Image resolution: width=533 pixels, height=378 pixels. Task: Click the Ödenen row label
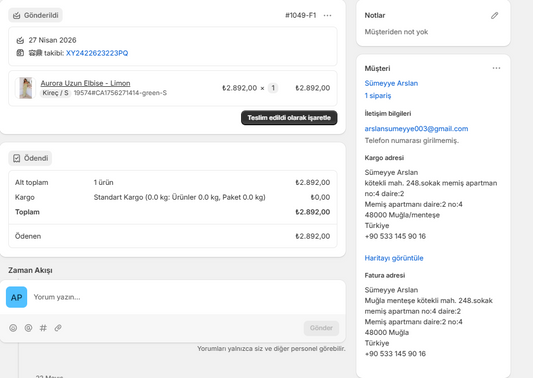[x=28, y=236]
